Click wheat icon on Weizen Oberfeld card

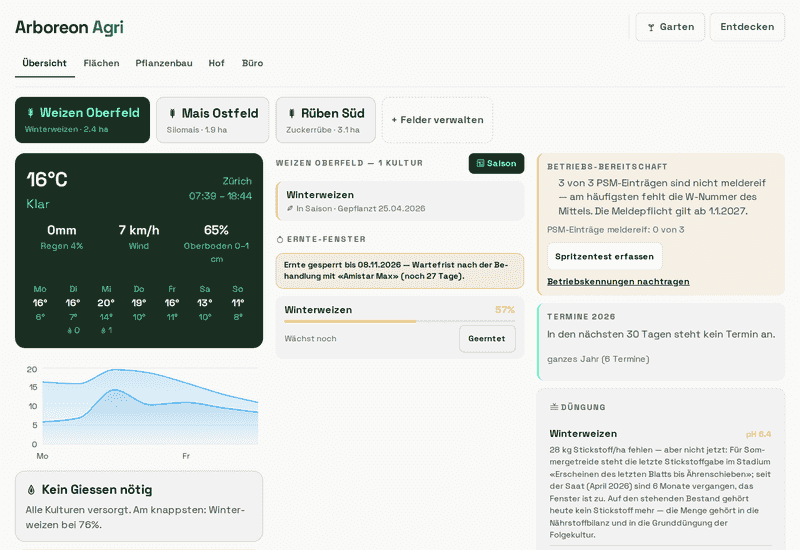31,113
